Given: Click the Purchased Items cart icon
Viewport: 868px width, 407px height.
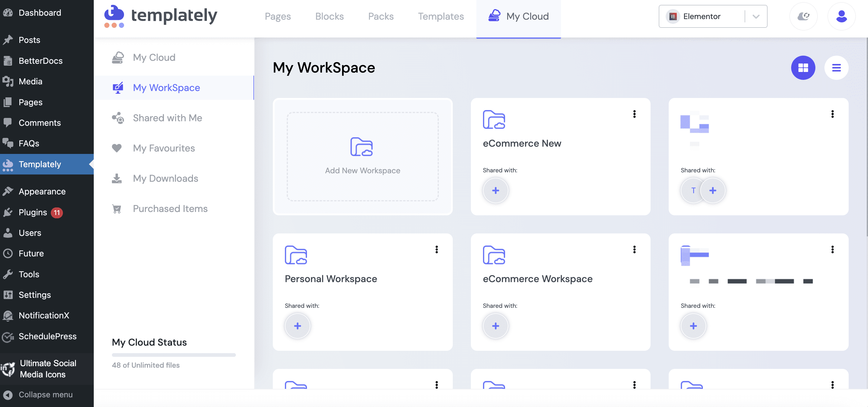Looking at the screenshot, I should point(116,209).
